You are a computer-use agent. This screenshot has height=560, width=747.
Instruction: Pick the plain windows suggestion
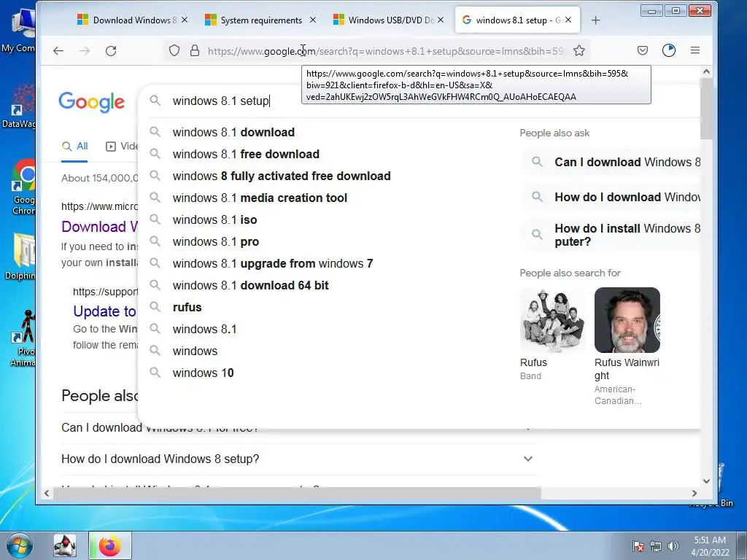tap(195, 351)
